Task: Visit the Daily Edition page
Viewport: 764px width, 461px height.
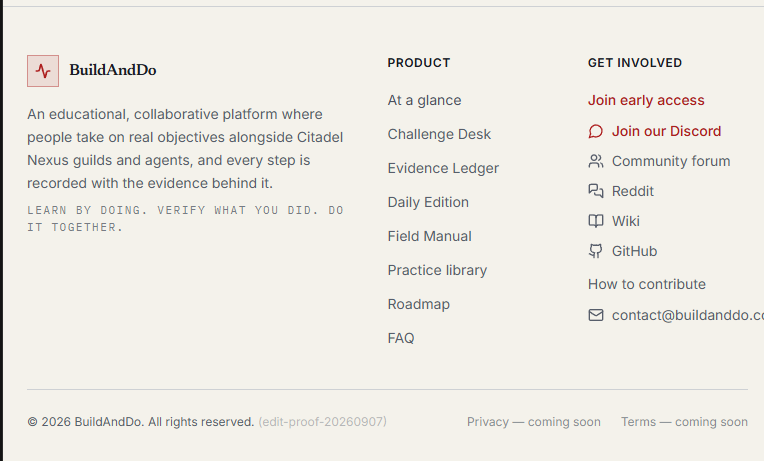Action: tap(428, 202)
